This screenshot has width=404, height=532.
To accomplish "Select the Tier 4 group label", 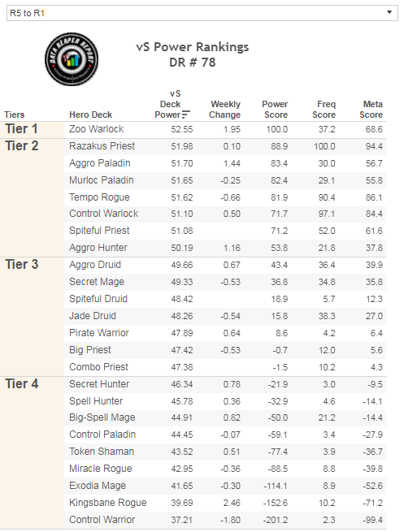I will (x=21, y=383).
